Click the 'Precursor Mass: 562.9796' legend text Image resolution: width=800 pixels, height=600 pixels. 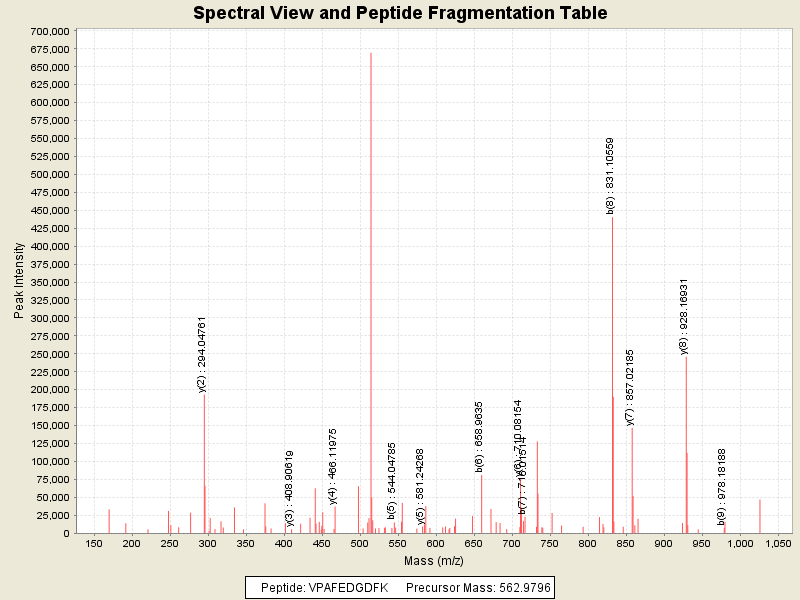(x=478, y=586)
